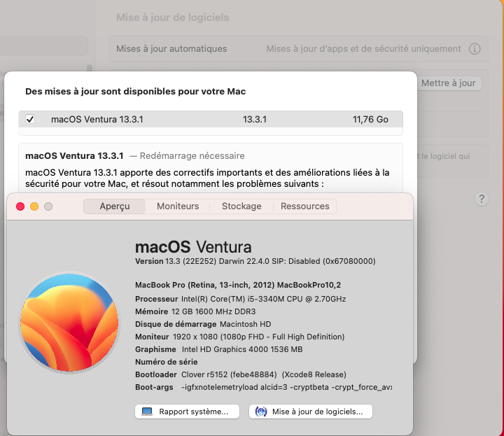Click the laptop icon in Rapport système

pos(147,412)
